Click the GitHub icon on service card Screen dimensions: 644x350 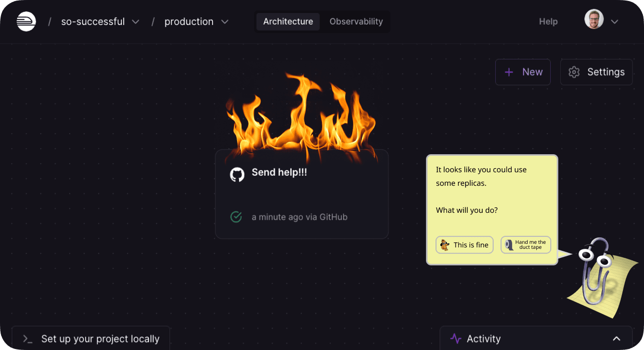[237, 174]
